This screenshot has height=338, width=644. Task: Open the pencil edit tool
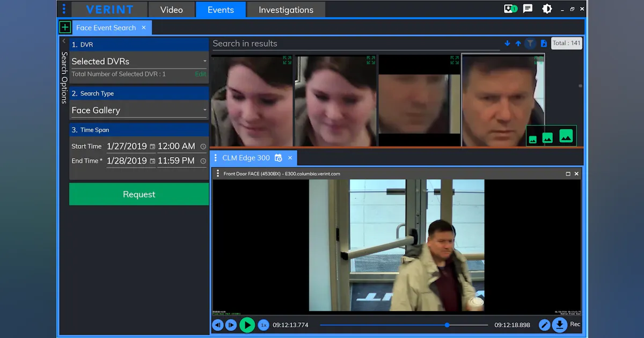point(544,325)
